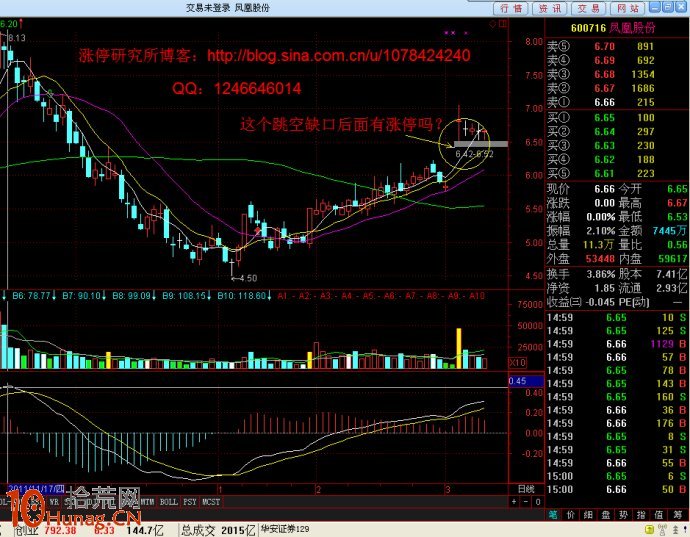The image size is (690, 537).
Task: Click the minus zoom button below chart
Action: pos(525,502)
